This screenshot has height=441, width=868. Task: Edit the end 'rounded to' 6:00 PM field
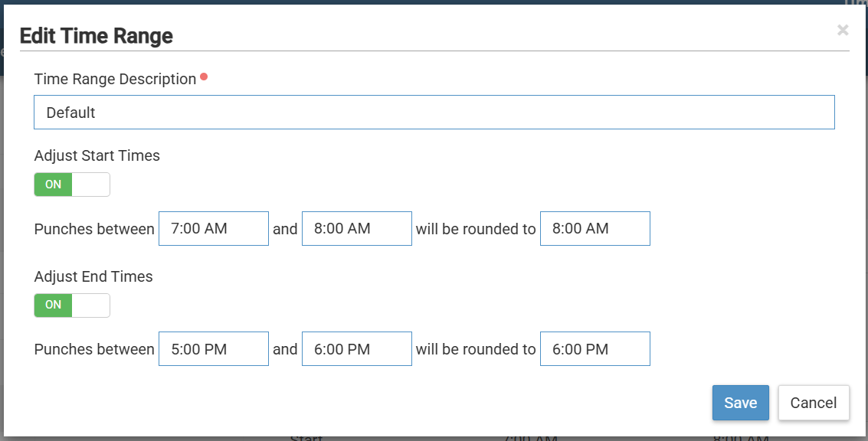pyautogui.click(x=595, y=348)
